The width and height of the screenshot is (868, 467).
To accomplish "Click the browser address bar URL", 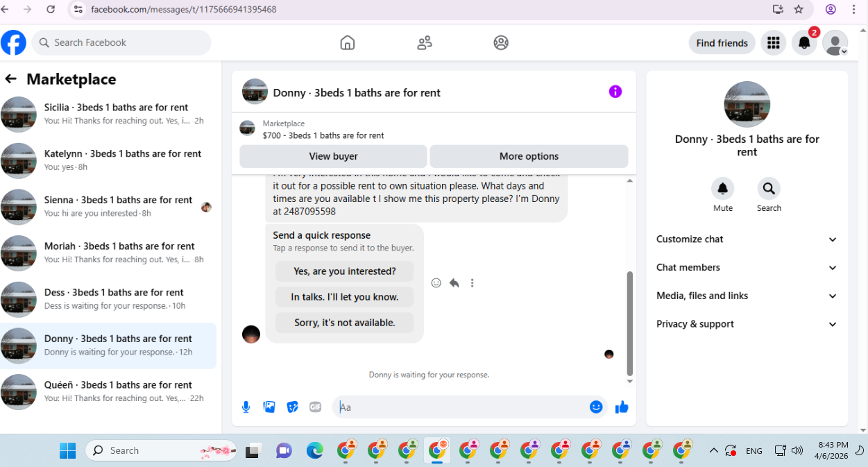I will pyautogui.click(x=184, y=10).
